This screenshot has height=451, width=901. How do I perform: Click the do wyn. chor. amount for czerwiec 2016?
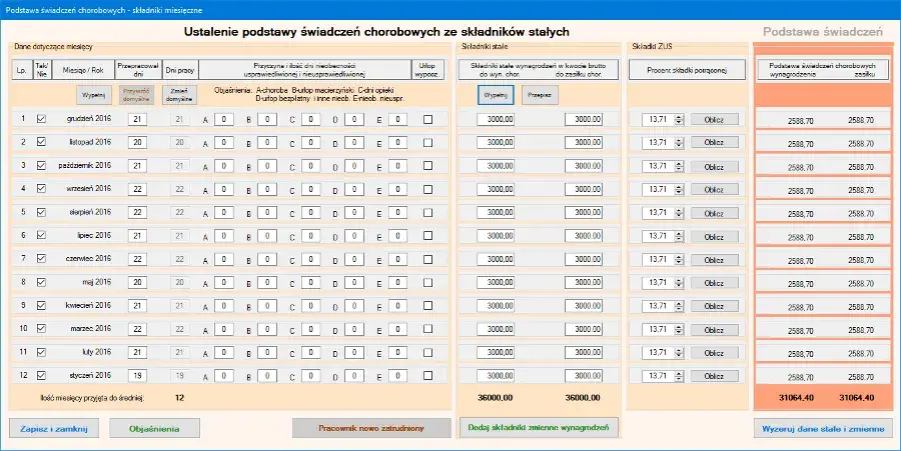pos(495,259)
